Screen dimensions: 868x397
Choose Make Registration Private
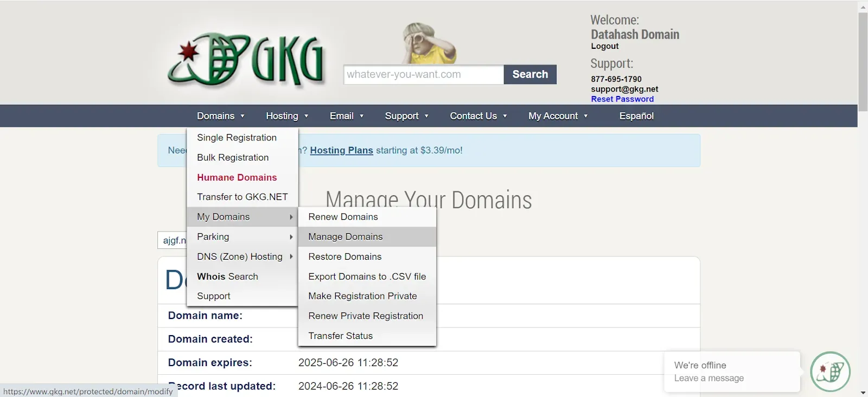click(x=367, y=296)
